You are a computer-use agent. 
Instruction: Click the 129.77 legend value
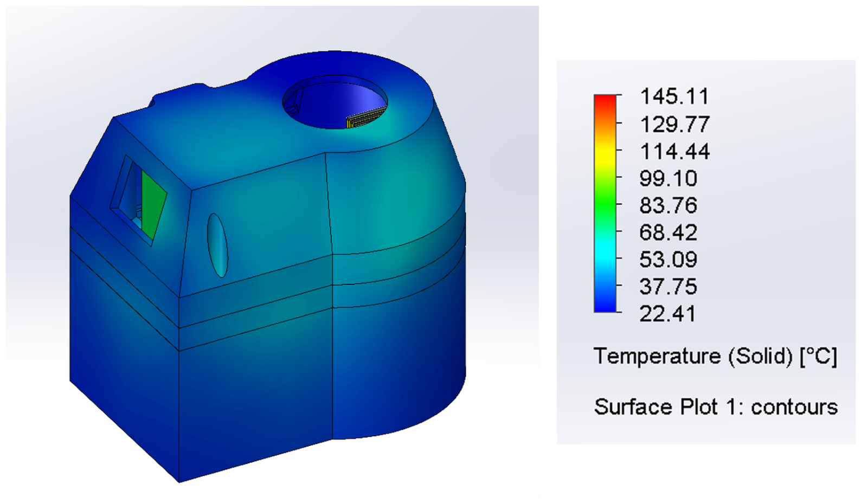[674, 124]
